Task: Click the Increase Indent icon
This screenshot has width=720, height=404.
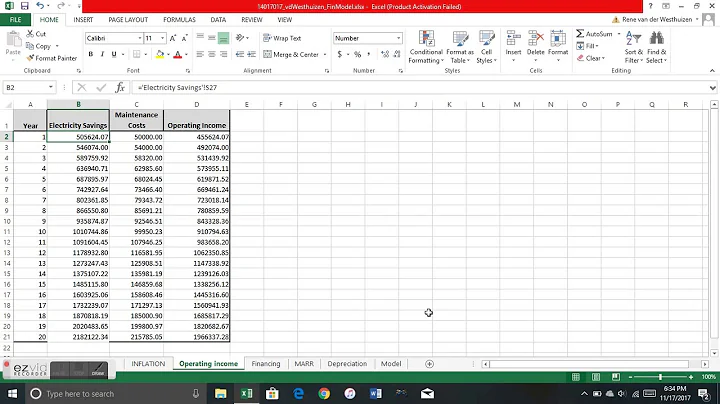Action: [251, 54]
